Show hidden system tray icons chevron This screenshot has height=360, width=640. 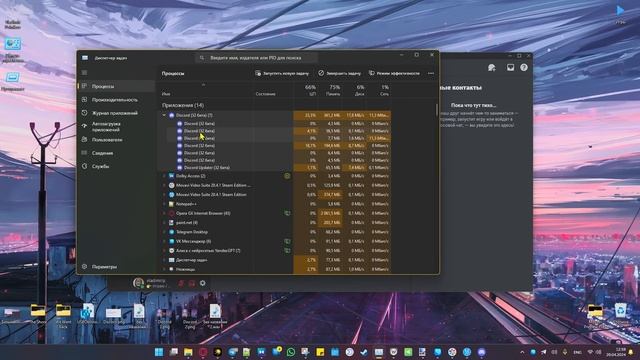[x=522, y=352]
